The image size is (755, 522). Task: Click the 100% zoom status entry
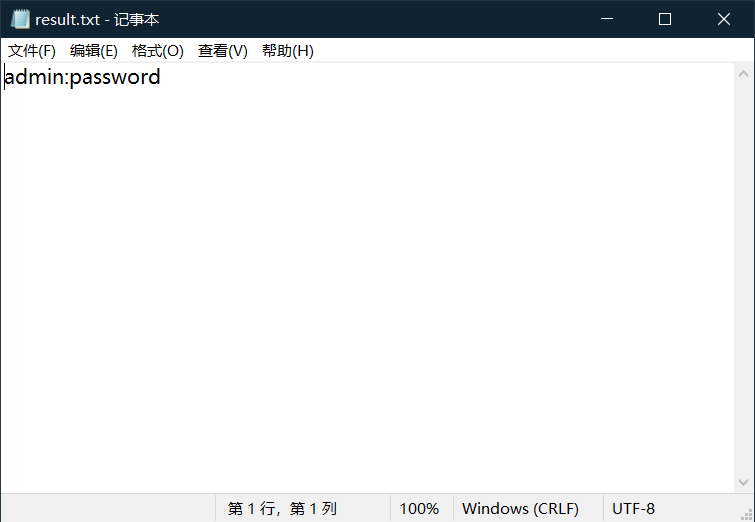click(x=419, y=509)
